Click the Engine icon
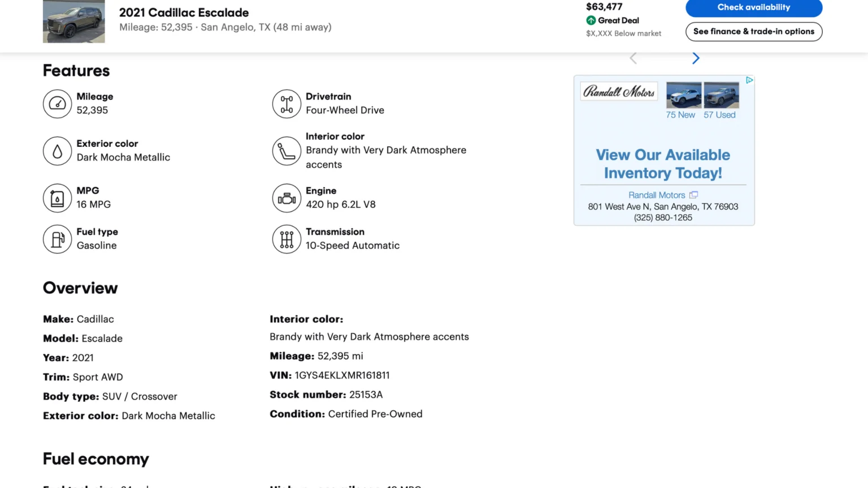This screenshot has width=868, height=488. click(x=287, y=198)
